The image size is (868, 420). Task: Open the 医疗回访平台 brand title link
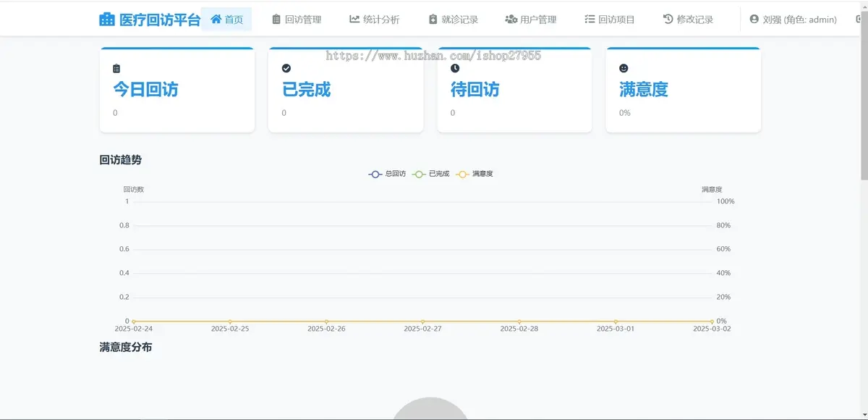pos(150,20)
